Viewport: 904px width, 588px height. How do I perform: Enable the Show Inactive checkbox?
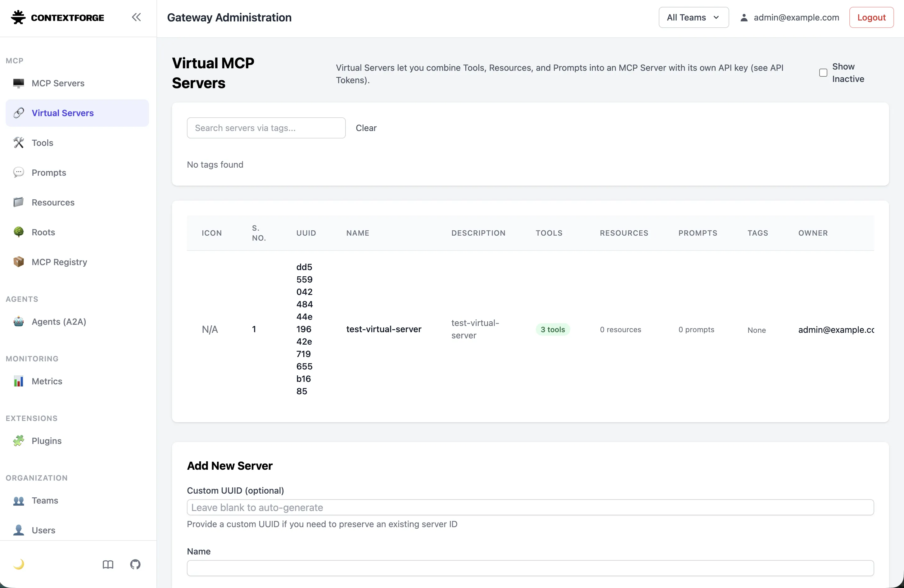(823, 73)
